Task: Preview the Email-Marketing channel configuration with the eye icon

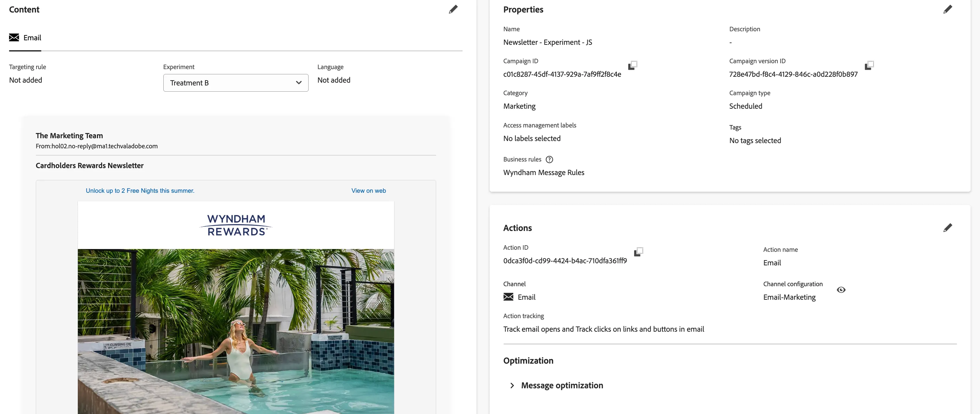Action: [841, 290]
